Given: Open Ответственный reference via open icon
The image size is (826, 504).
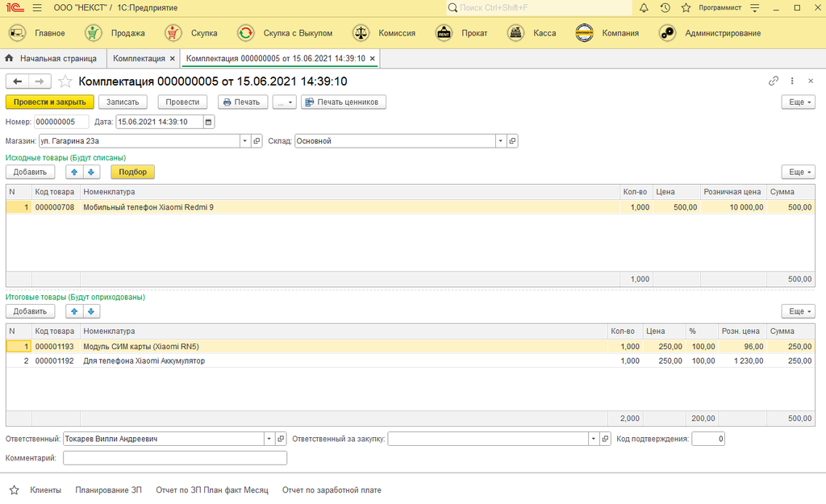Looking at the screenshot, I should 281,439.
